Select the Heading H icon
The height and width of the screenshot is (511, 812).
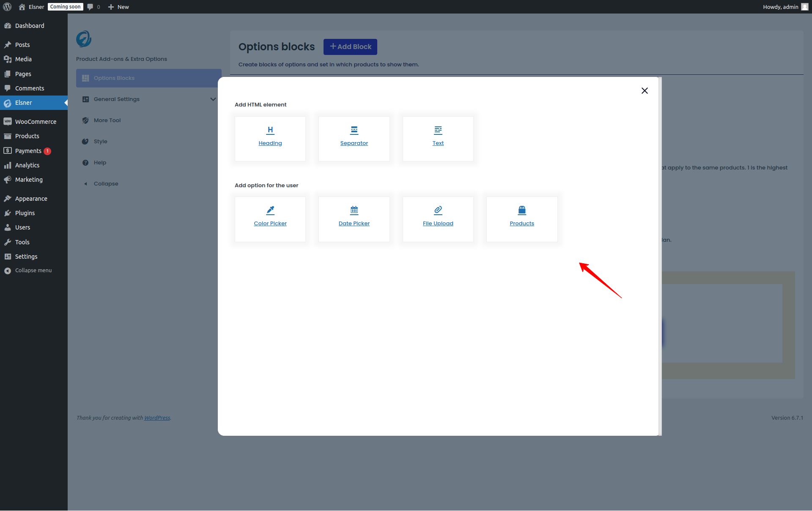click(270, 130)
